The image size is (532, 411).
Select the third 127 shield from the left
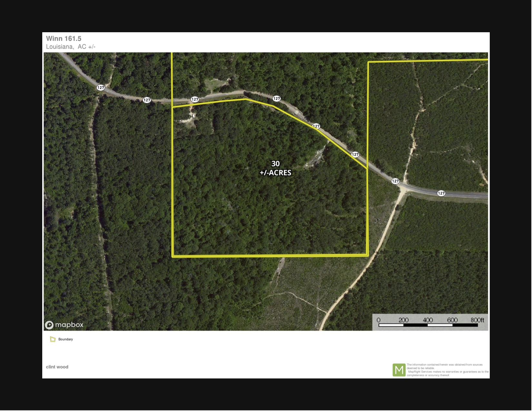tap(195, 100)
